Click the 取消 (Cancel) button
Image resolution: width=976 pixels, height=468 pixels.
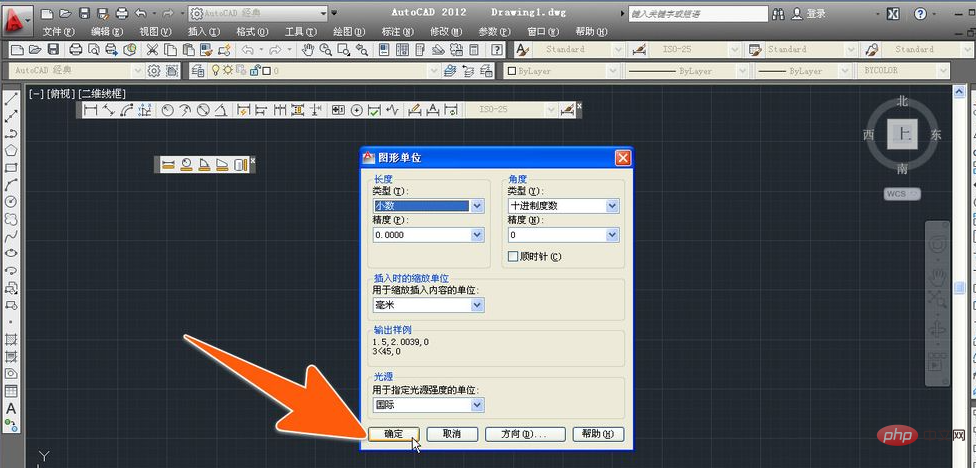[451, 434]
